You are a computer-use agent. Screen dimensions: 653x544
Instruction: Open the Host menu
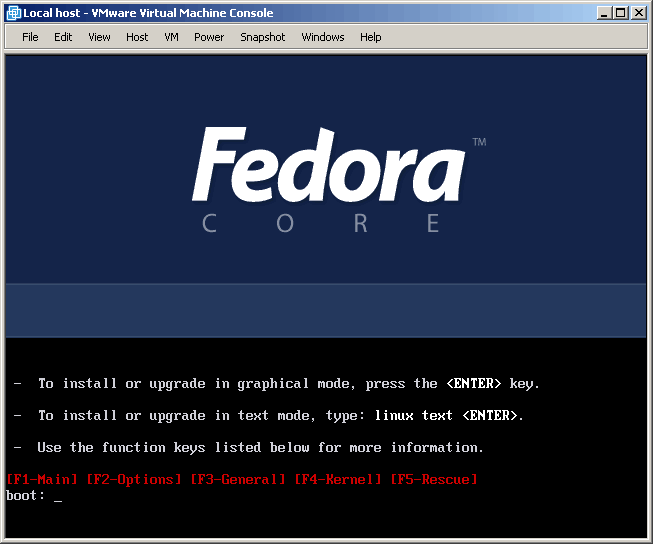[x=137, y=37]
